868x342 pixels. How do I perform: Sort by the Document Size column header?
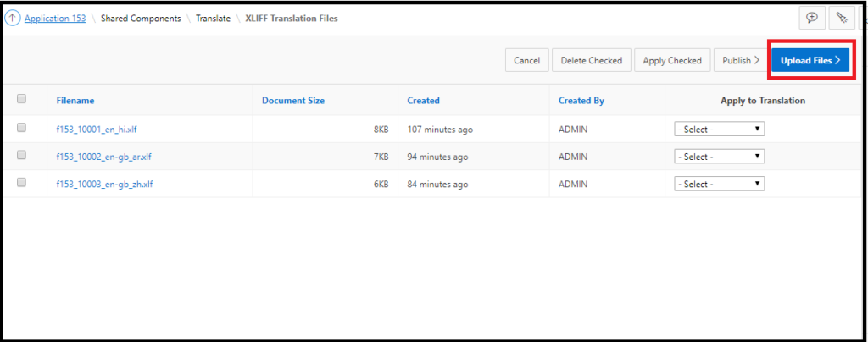tap(292, 101)
